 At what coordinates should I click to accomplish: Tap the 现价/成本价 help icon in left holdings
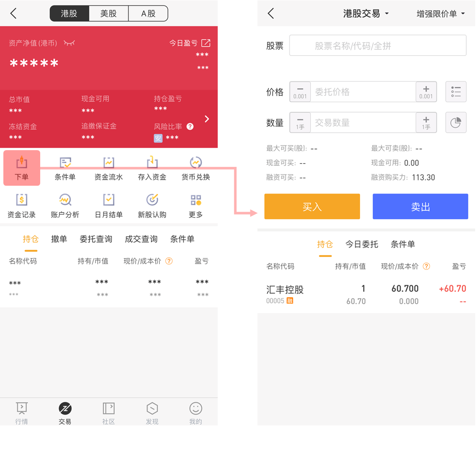(169, 261)
